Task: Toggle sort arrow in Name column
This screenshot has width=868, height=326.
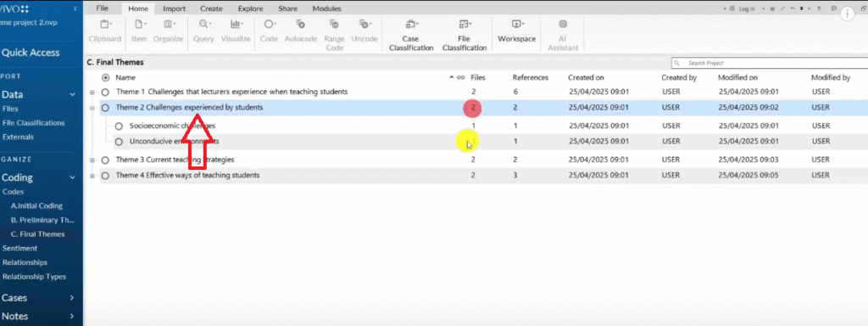Action: coord(452,77)
